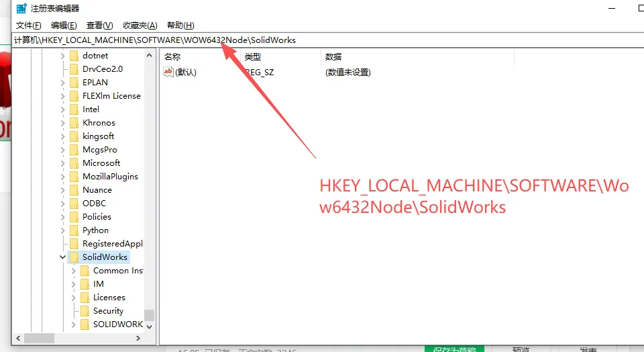Expand the McgsPro key
This screenshot has width=644, height=352.
coord(62,150)
